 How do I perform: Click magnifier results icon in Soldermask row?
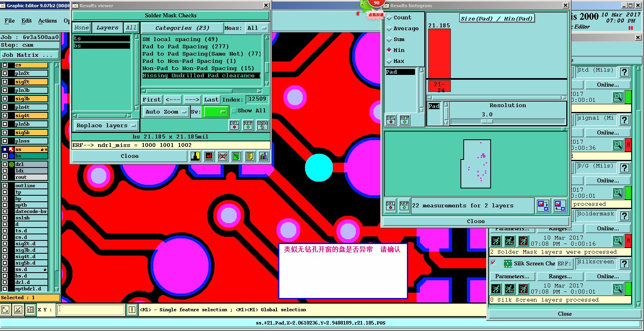coord(618,241)
